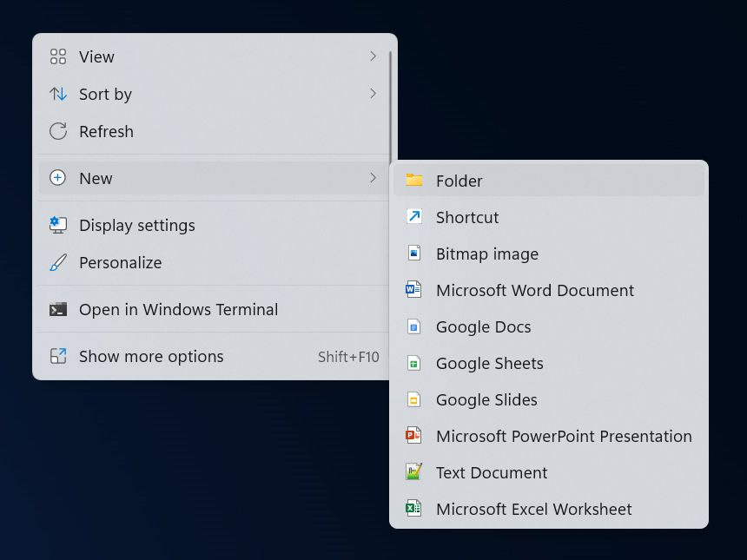Image resolution: width=747 pixels, height=560 pixels.
Task: Click the Text Document notepad icon
Action: tap(413, 472)
